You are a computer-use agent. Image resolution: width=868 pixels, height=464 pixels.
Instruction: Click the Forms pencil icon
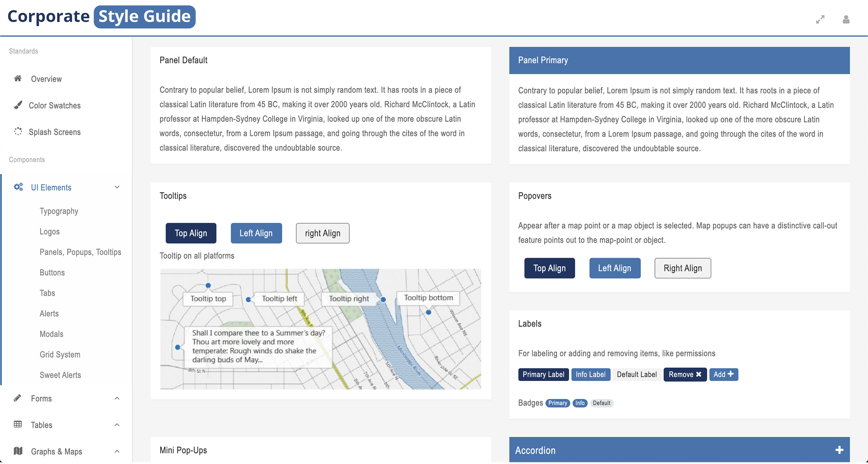click(18, 398)
